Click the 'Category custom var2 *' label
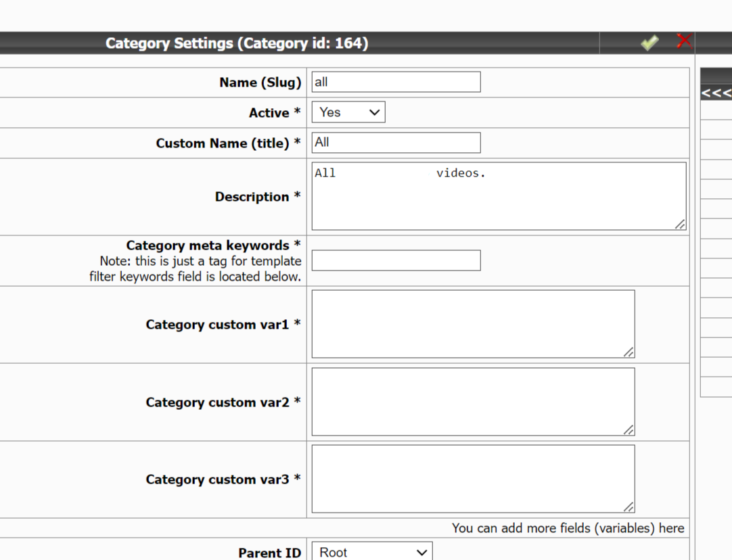This screenshot has height=560, width=732. pos(223,402)
